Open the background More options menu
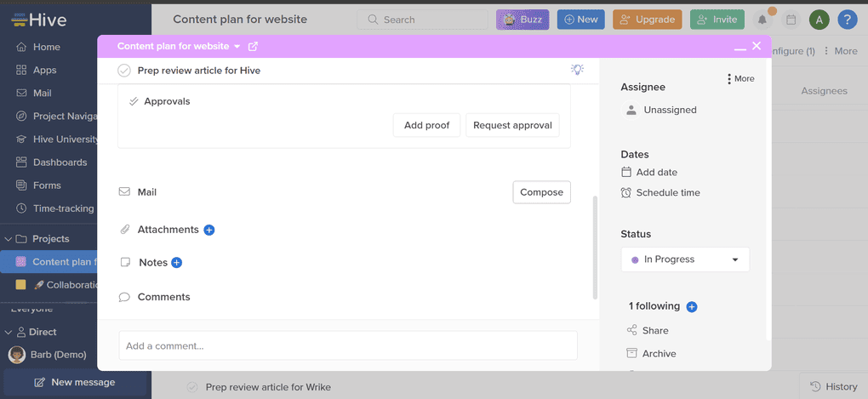 click(840, 51)
